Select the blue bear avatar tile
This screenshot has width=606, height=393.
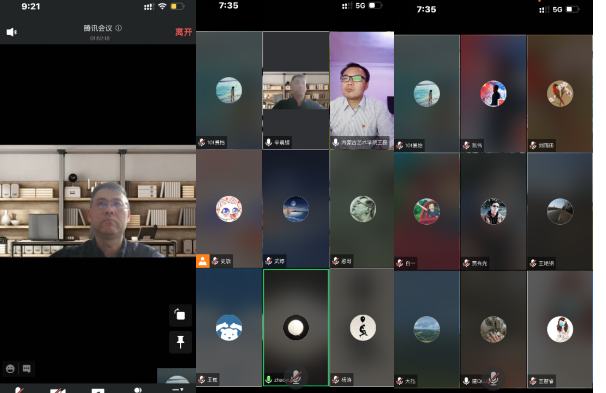(229, 327)
